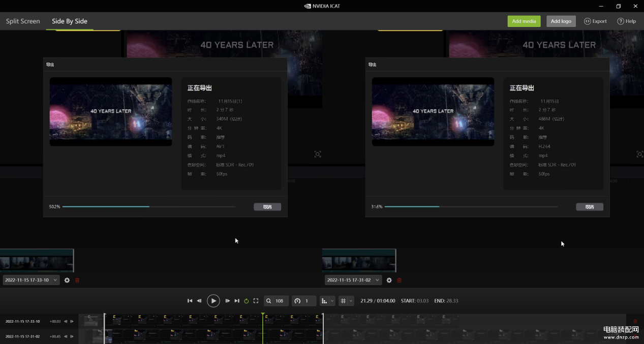Select the Side By Side tab

(x=70, y=21)
